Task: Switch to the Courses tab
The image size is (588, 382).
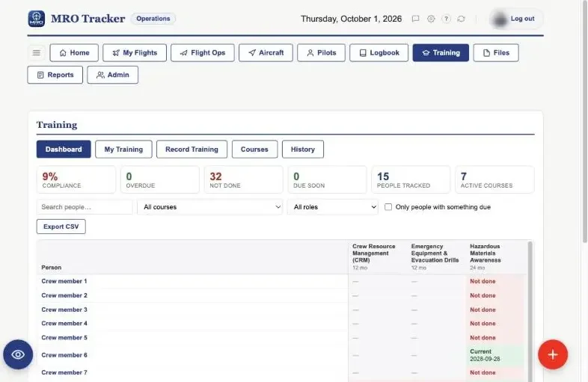Action: point(254,150)
